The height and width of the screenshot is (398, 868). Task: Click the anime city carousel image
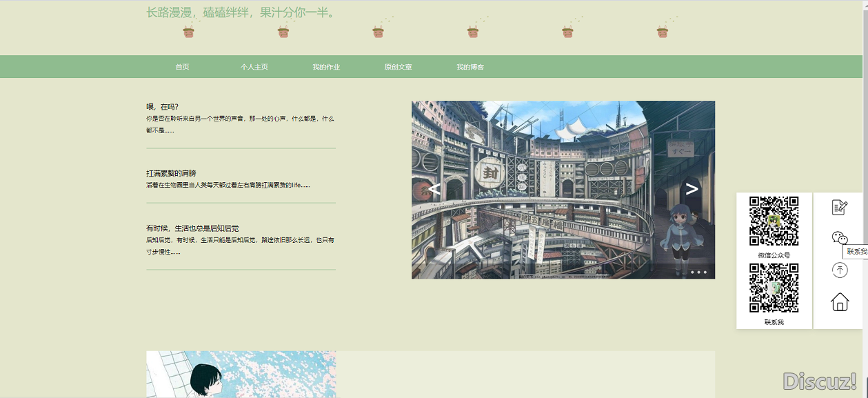(563, 190)
